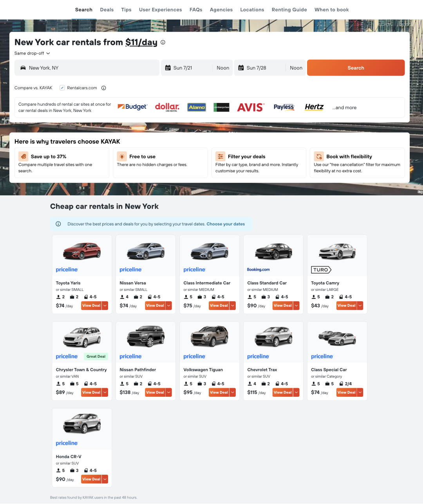Click the TURO logo on Toyota Camry card
Image resolution: width=423 pixels, height=504 pixels.
click(321, 270)
